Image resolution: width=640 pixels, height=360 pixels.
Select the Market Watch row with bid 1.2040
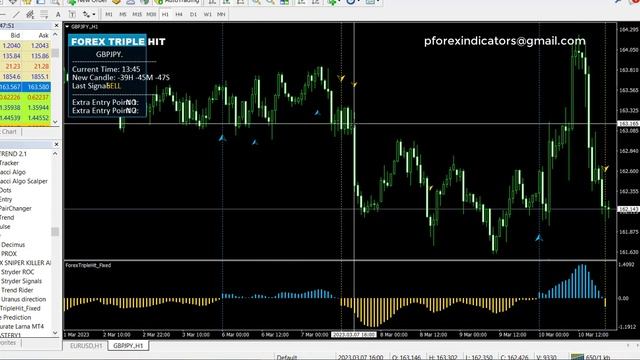click(25, 46)
